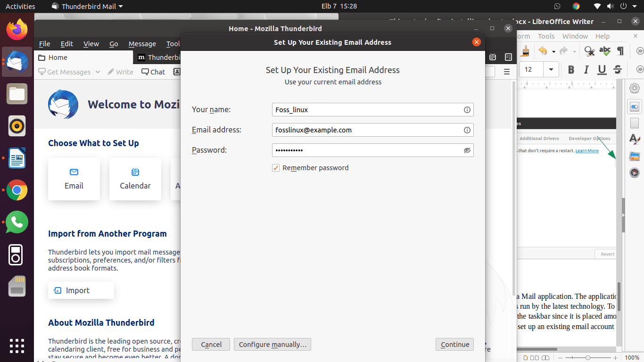Click Cancel in the email setup dialog
644x362 pixels.
(x=211, y=344)
